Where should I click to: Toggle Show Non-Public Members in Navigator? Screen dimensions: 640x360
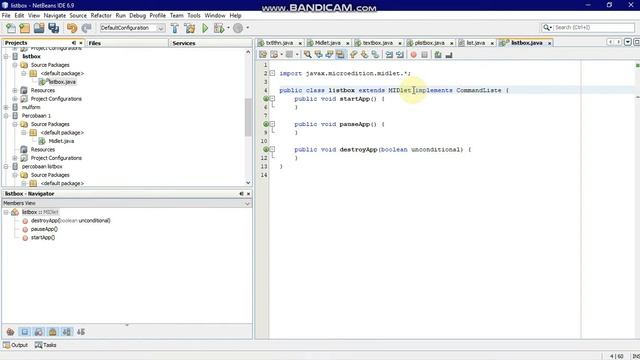coord(53,332)
